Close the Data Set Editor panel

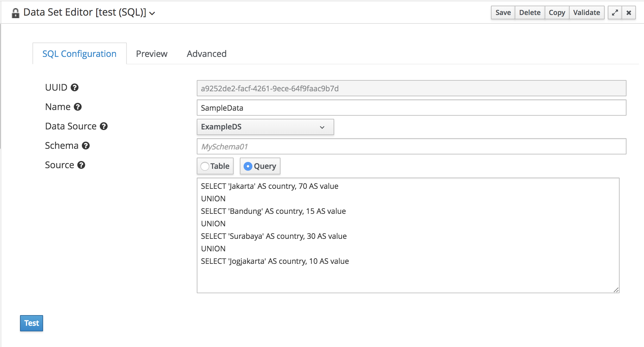(x=628, y=13)
